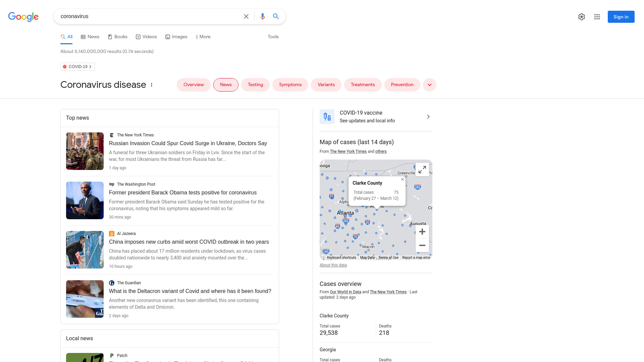Open About this data link
644x362 pixels.
click(333, 265)
